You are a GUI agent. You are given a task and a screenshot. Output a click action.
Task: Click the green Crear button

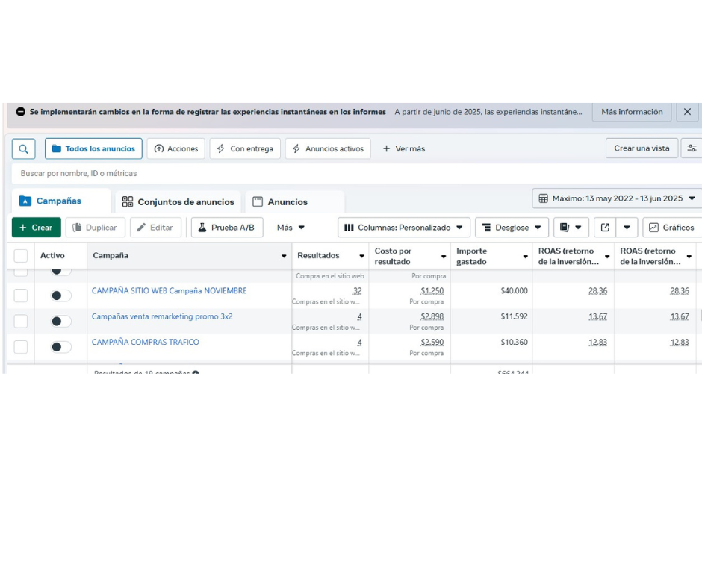[x=36, y=228]
